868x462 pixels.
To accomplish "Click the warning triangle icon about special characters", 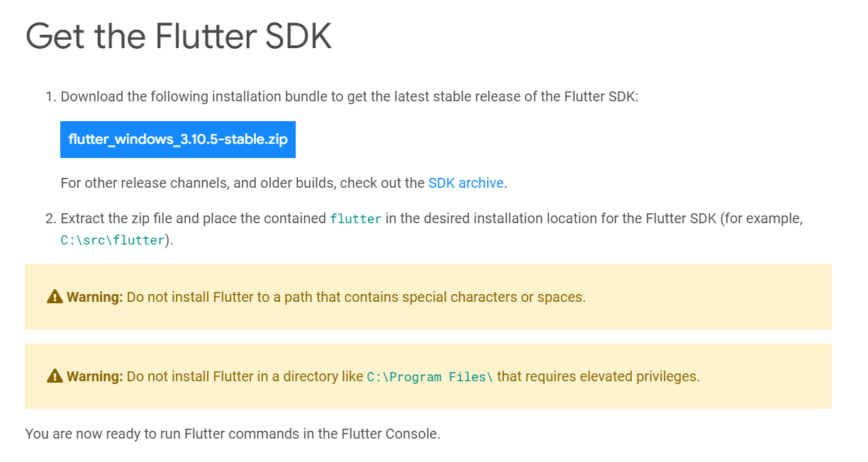I will 53,297.
